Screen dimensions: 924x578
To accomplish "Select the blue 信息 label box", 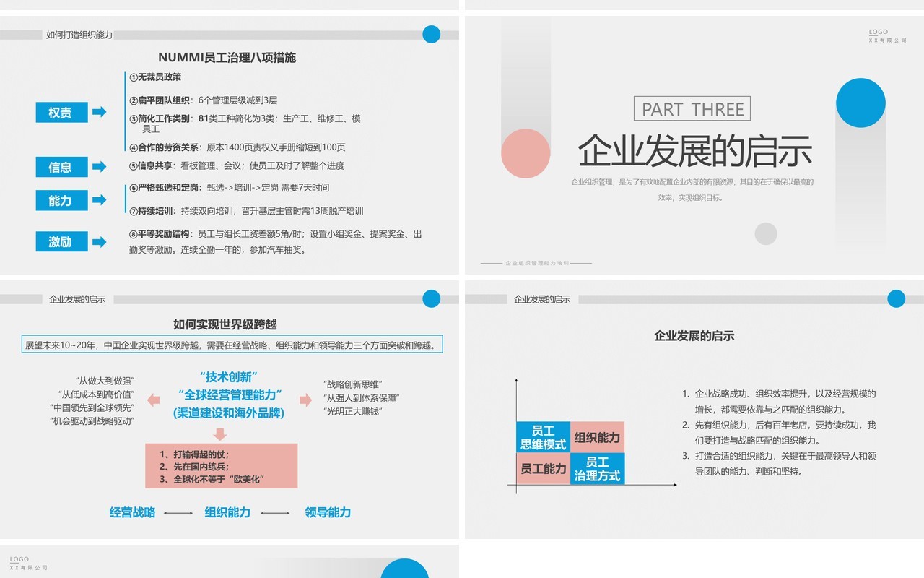I will (x=61, y=167).
